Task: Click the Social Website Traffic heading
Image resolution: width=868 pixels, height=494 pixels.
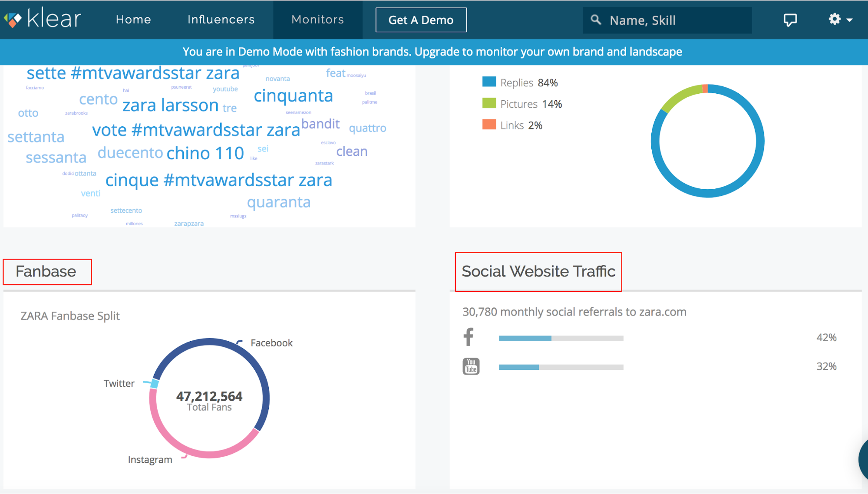Action: tap(538, 271)
